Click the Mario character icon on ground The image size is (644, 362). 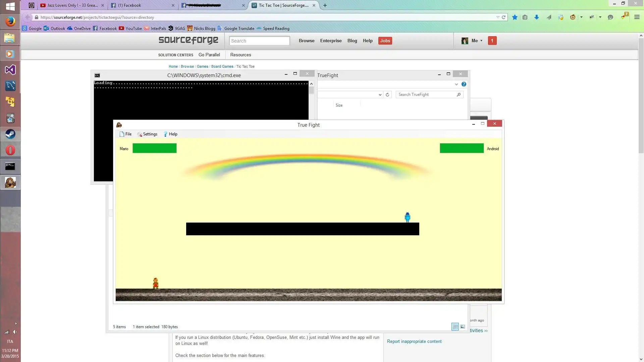tap(155, 283)
